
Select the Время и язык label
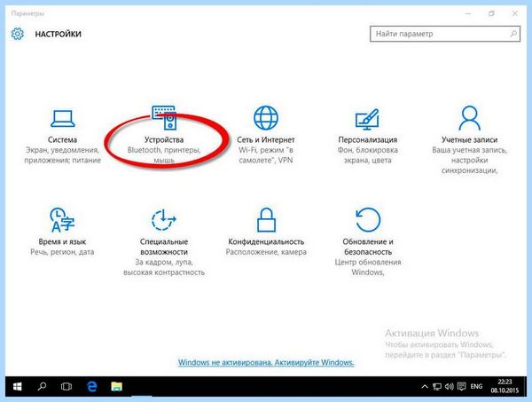pyautogui.click(x=62, y=241)
